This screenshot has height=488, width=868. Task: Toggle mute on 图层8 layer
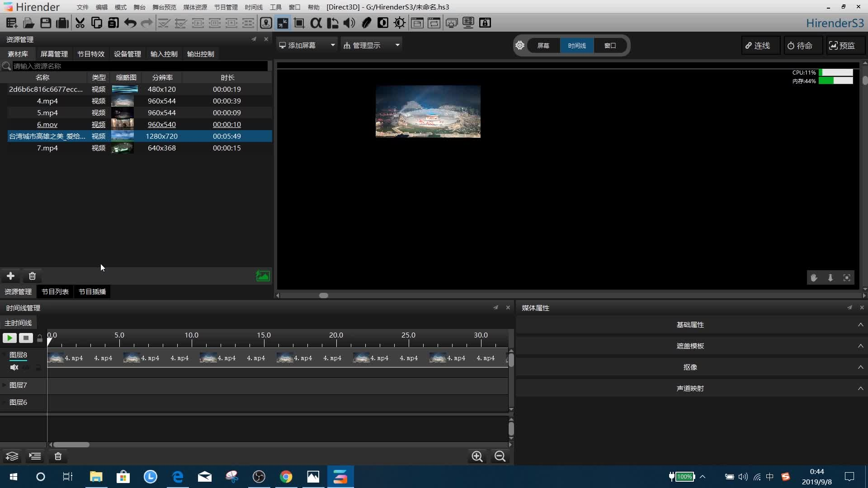point(14,367)
